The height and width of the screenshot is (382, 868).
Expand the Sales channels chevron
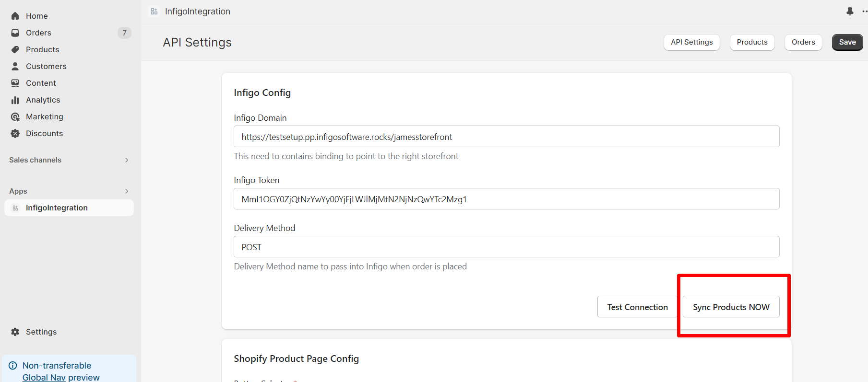127,160
